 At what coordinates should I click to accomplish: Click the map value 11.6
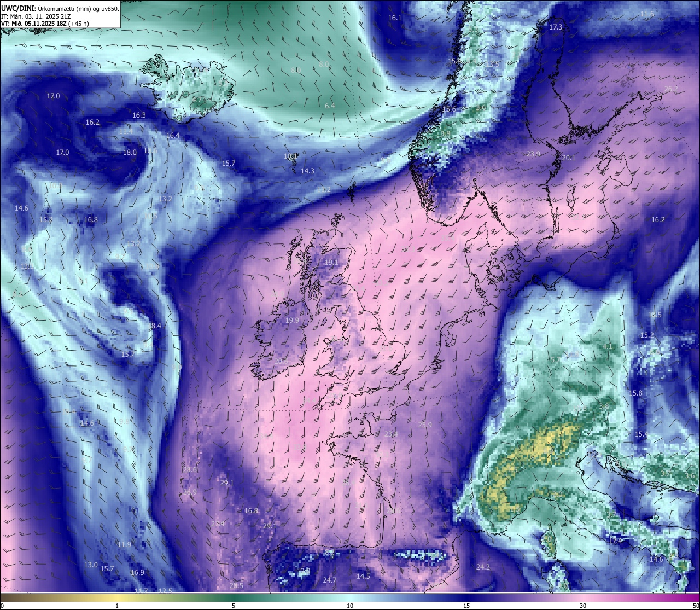[647, 14]
